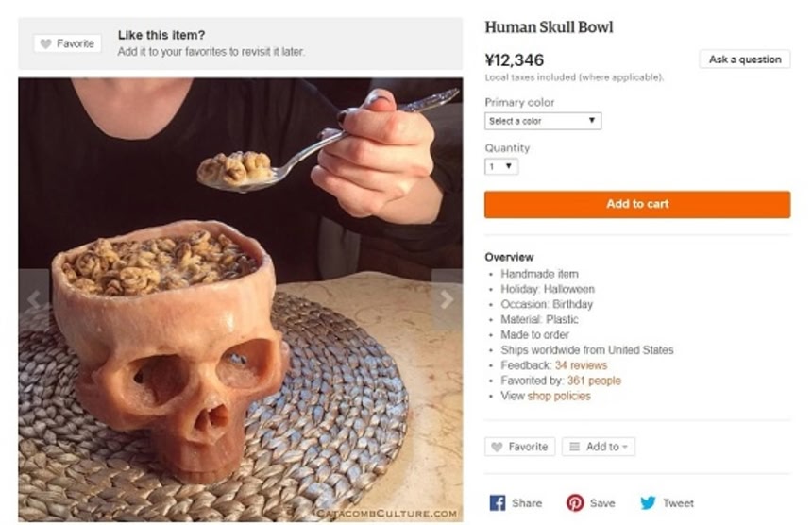Toggle the Favorite button above the photo
Image resolution: width=812 pixels, height=525 pixels.
[67, 43]
